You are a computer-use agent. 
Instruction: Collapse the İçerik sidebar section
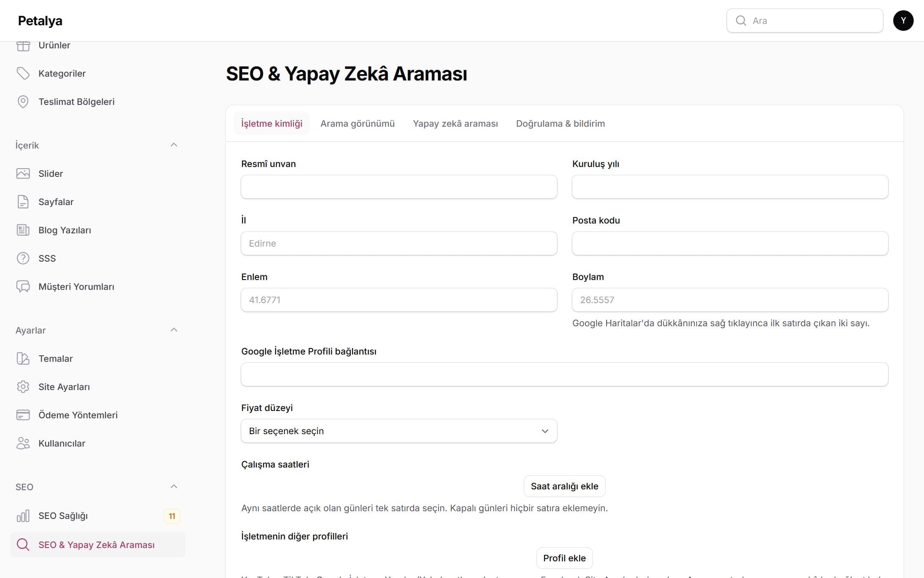pos(174,145)
